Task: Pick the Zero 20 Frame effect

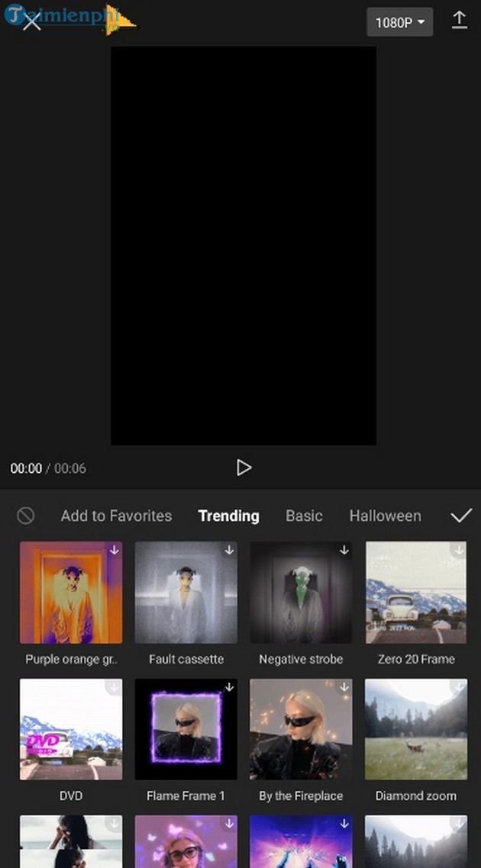Action: coord(416,593)
